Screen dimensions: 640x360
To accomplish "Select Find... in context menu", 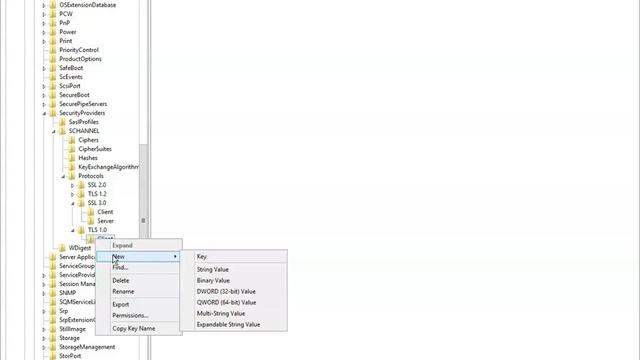I will point(139,267).
